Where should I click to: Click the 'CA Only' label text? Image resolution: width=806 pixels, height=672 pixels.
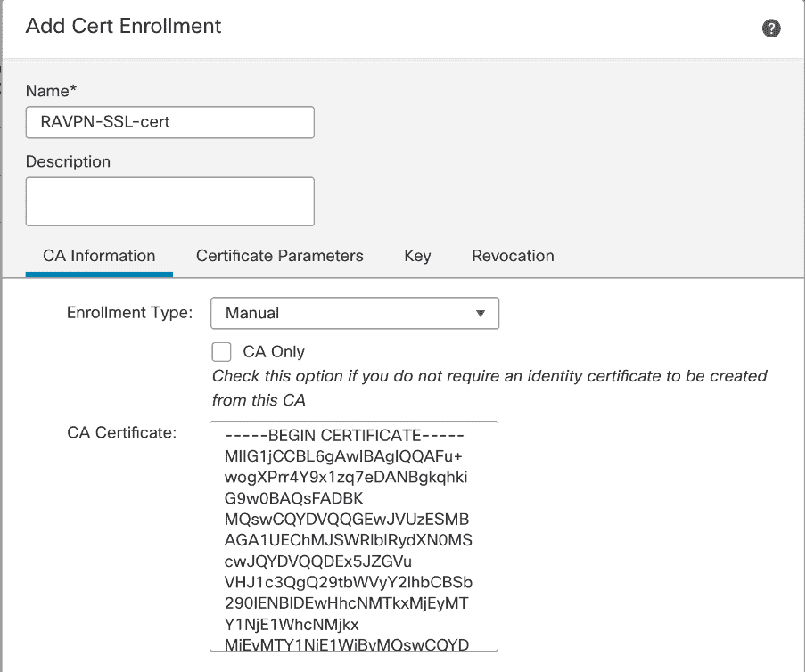pyautogui.click(x=274, y=352)
